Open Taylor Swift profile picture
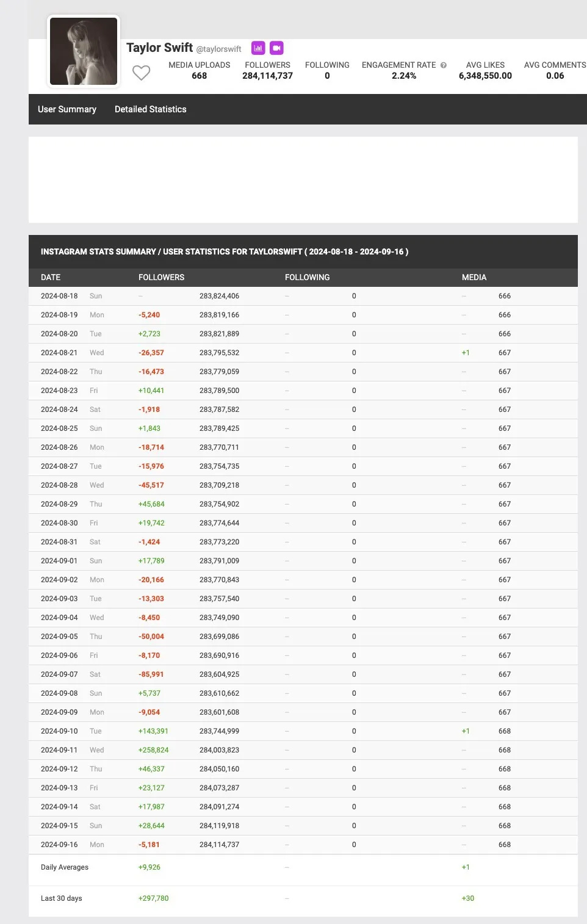The image size is (587, 924). pos(84,51)
